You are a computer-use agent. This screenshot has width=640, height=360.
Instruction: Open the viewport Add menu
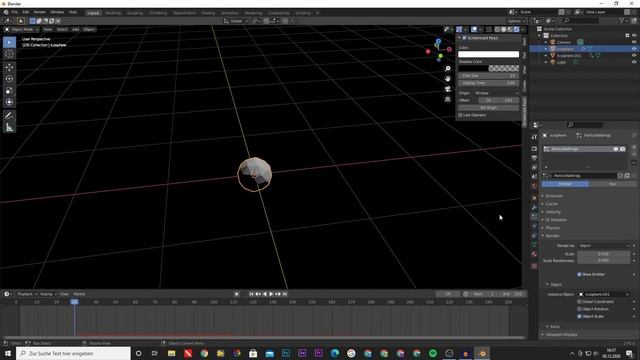76,29
